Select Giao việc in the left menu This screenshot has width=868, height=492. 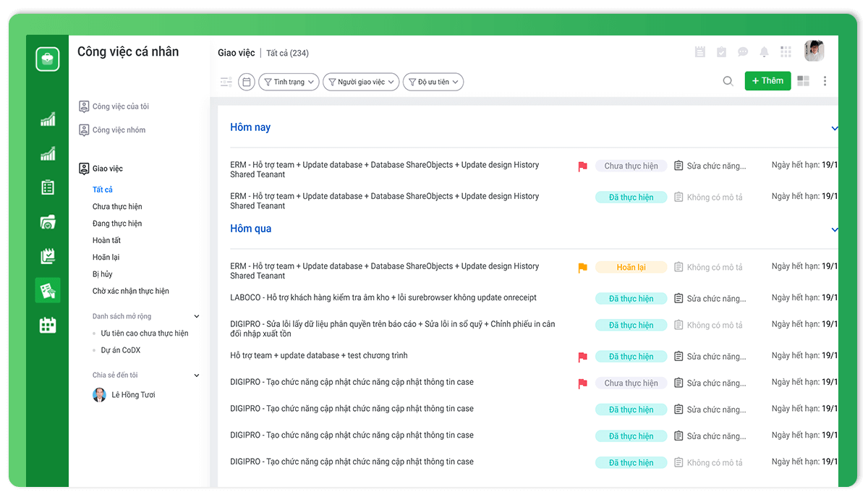pyautogui.click(x=101, y=169)
